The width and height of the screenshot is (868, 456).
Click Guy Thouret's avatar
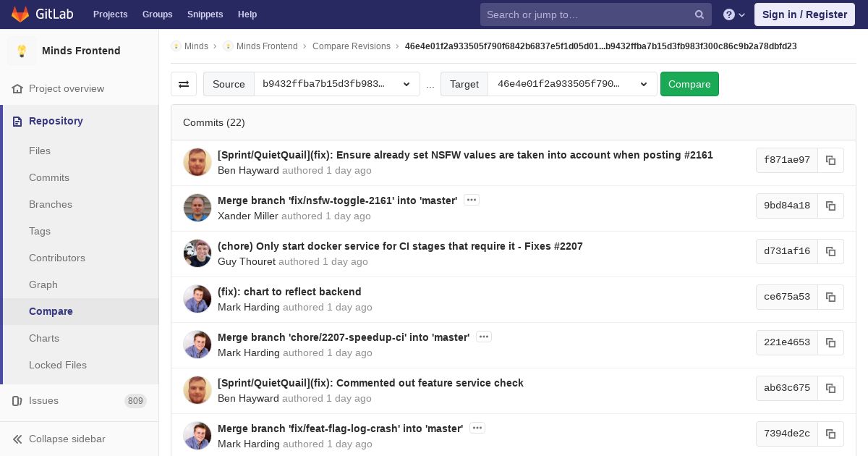click(197, 253)
